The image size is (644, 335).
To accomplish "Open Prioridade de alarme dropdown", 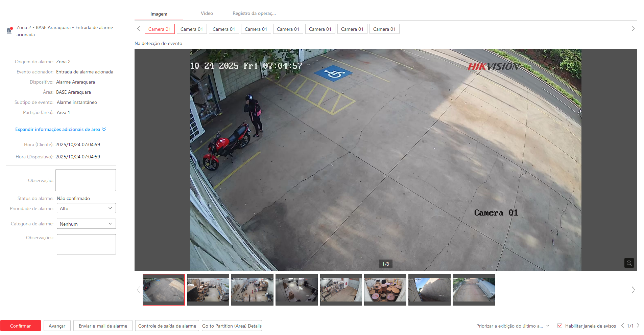I will (x=86, y=208).
